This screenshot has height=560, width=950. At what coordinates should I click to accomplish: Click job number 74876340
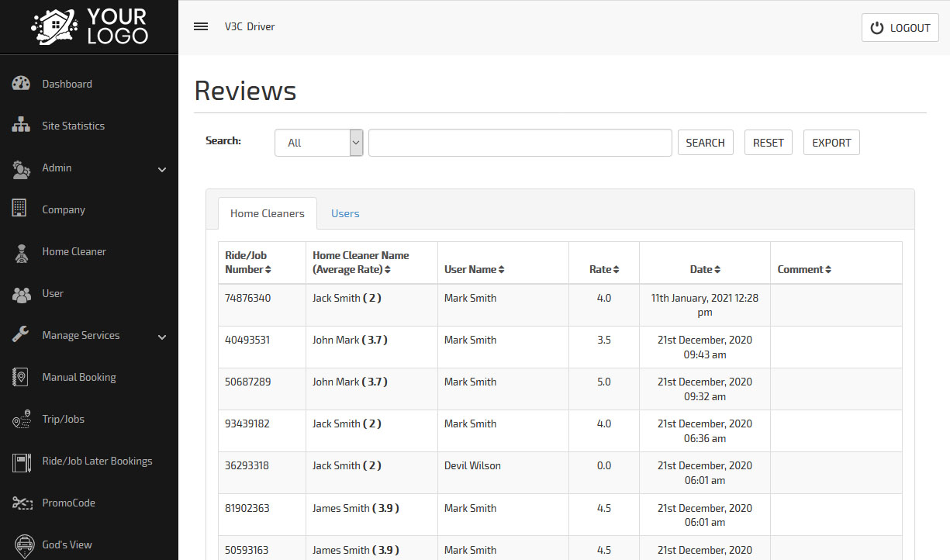tap(247, 298)
